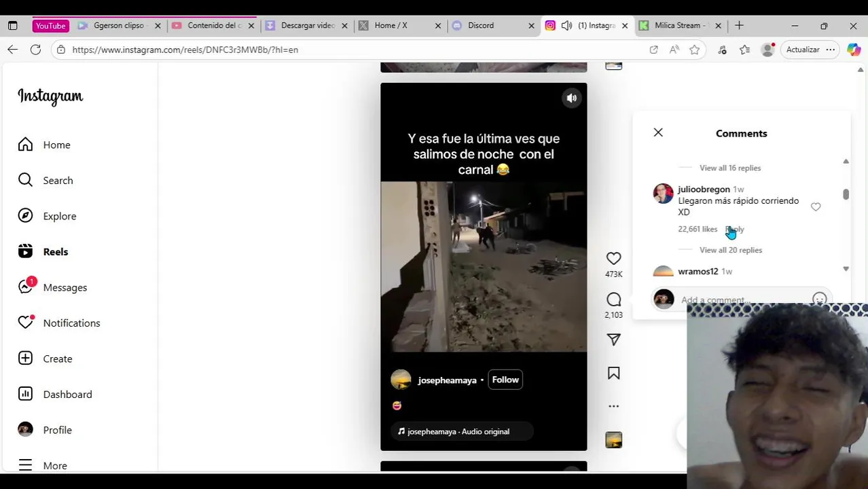
Task: Mute Instagram tab via speaker icon
Action: coord(566,26)
